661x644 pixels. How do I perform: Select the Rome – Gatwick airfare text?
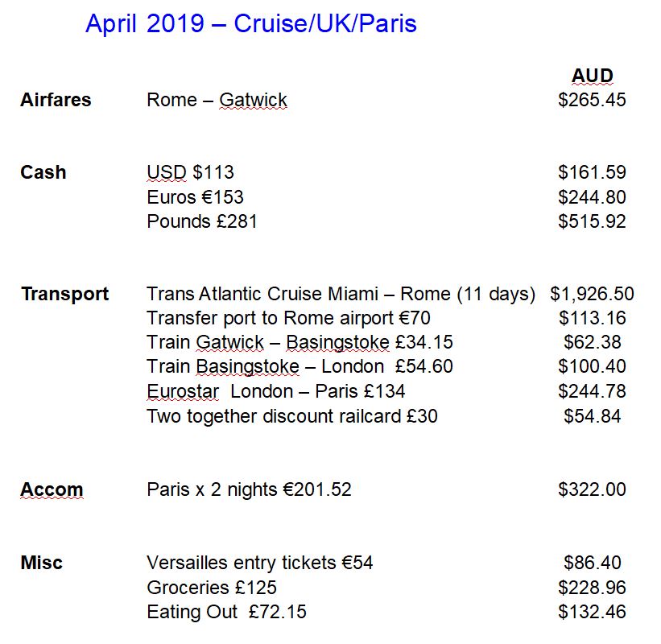(x=217, y=101)
